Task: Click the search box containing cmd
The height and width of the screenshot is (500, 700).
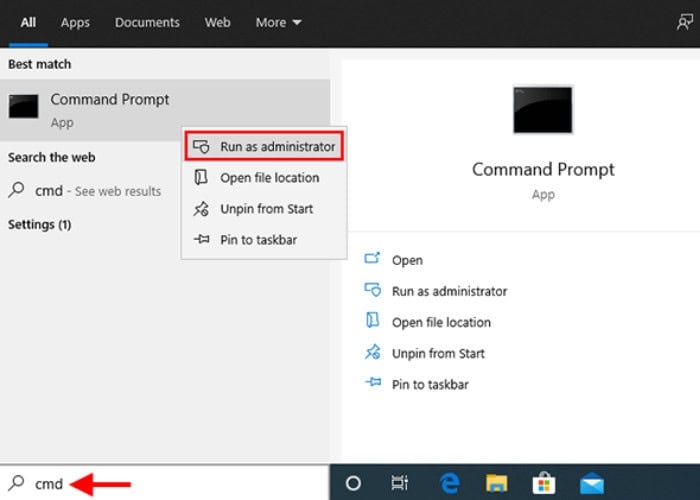Action: point(164,483)
